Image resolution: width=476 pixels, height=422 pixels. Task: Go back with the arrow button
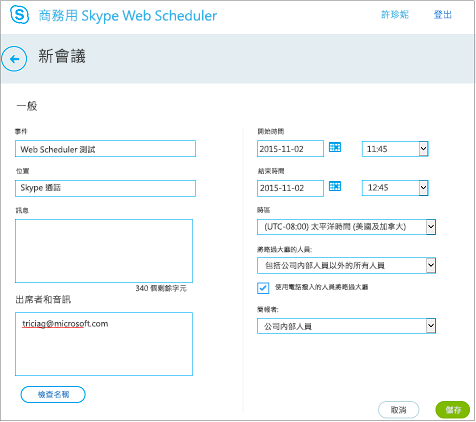[14, 59]
